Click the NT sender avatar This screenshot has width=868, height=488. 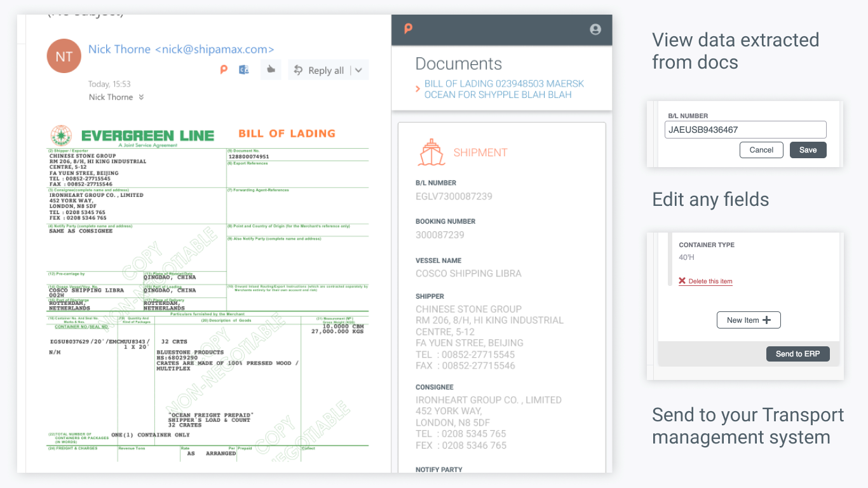tap(64, 56)
